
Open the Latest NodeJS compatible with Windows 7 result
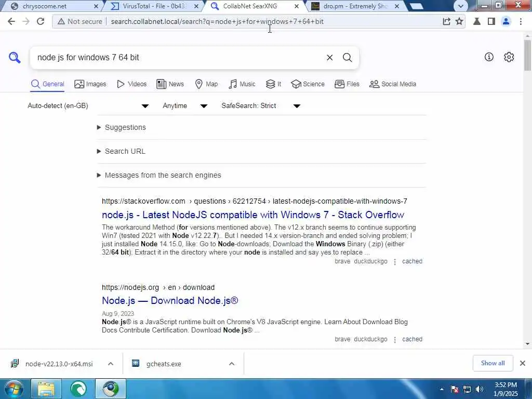[253, 215]
